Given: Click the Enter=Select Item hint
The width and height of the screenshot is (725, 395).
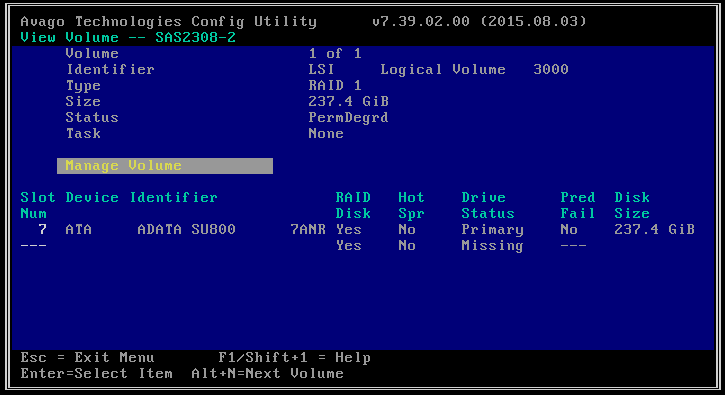Looking at the screenshot, I should 96,373.
